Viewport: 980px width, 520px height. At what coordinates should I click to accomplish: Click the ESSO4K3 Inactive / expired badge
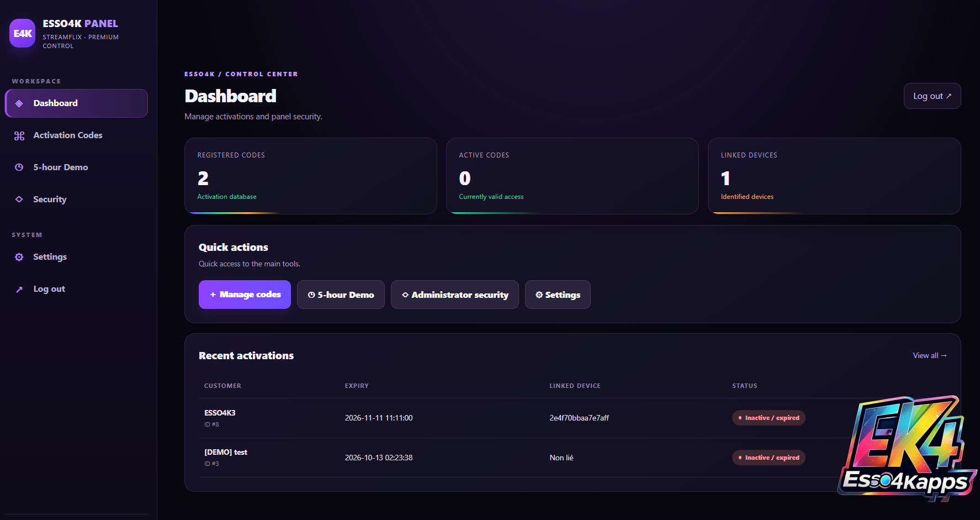769,418
